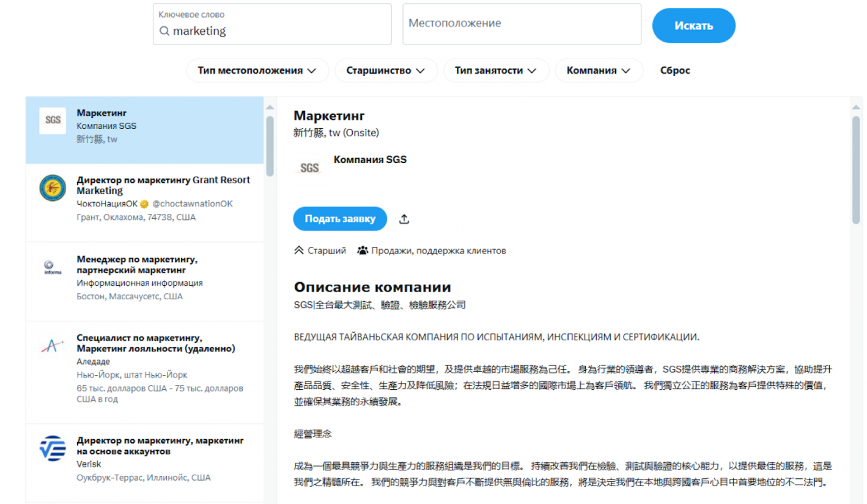Click Бостон, Массачусетс, США location text

(x=130, y=296)
